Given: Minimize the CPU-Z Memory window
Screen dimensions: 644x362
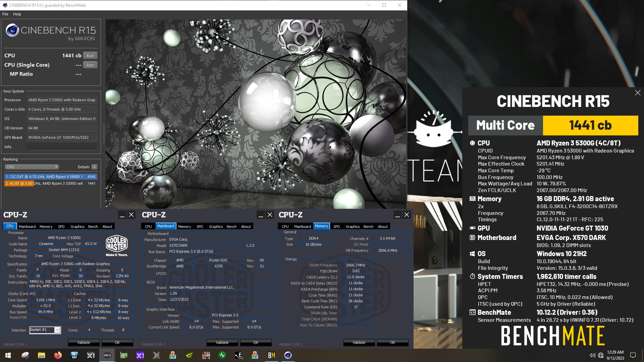Looking at the screenshot, I should (397, 215).
